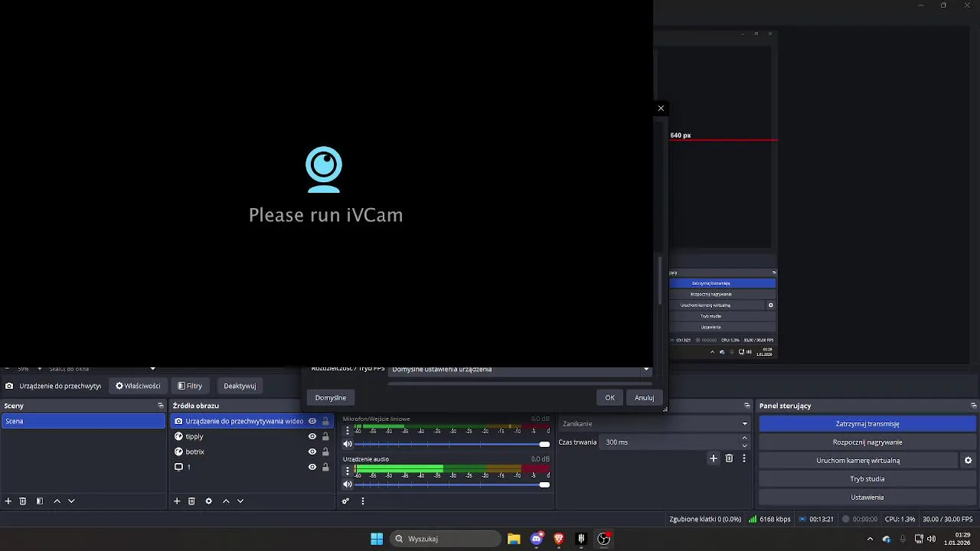The height and width of the screenshot is (551, 980).
Task: Increase Czas trwania duration value
Action: [745, 439]
